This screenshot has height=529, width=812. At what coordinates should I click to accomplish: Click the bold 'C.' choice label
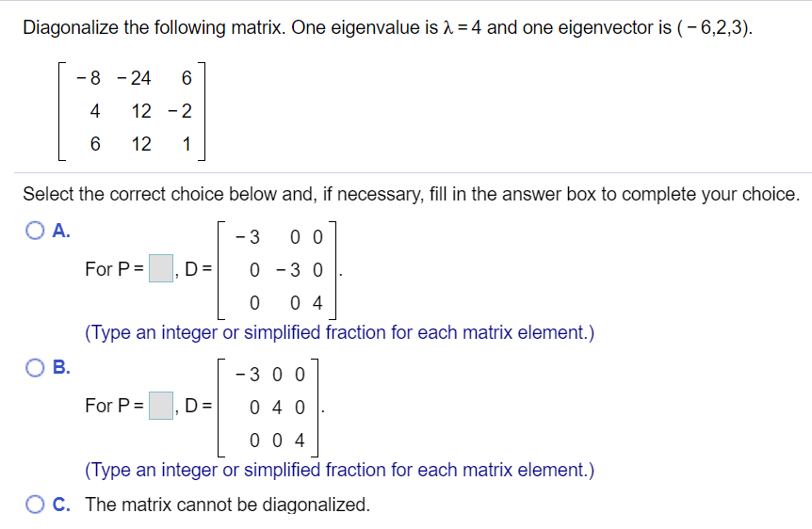[61, 505]
